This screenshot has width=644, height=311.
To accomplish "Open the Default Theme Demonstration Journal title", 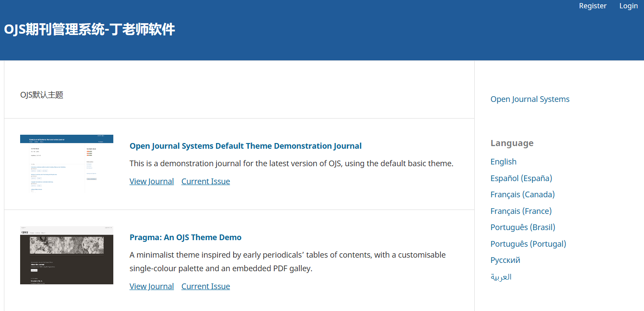I will 245,146.
